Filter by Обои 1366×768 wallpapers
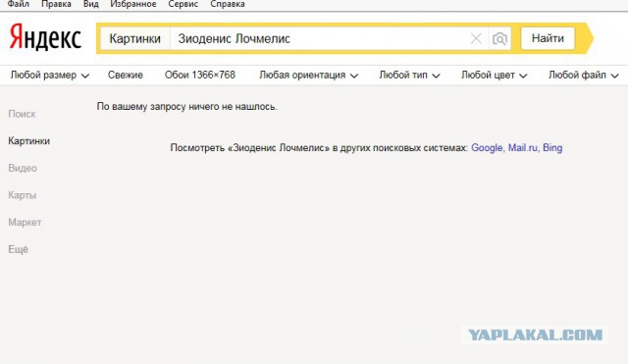The image size is (628, 364). (x=200, y=76)
